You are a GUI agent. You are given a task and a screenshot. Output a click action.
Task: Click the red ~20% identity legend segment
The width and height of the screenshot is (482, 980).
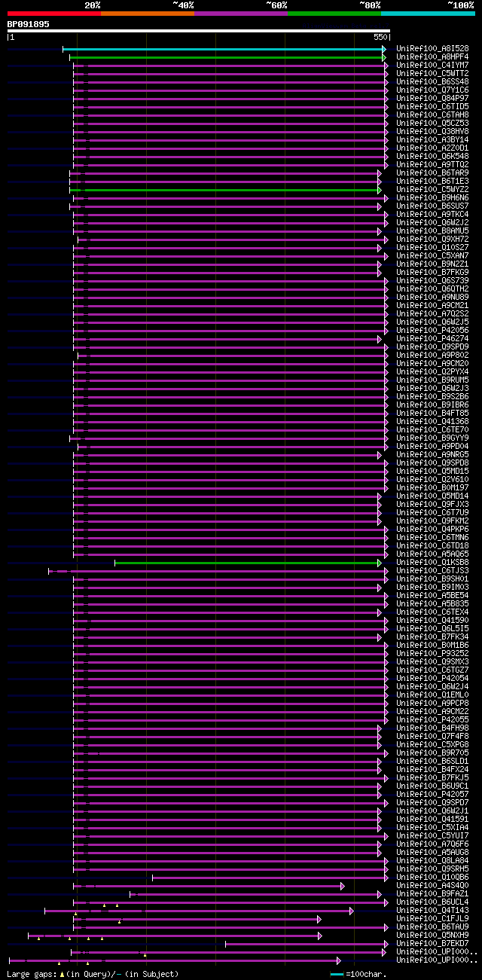point(54,14)
